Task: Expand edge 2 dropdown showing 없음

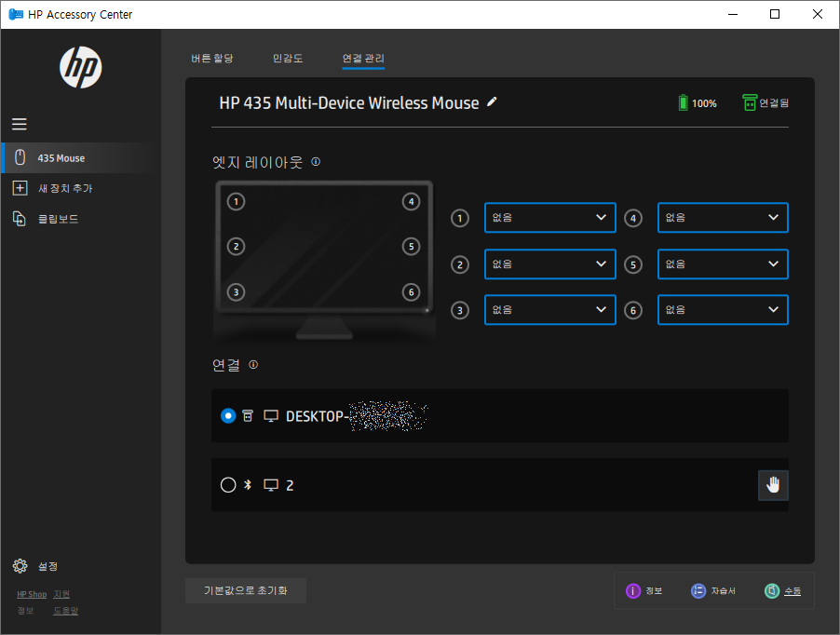Action: tap(550, 263)
